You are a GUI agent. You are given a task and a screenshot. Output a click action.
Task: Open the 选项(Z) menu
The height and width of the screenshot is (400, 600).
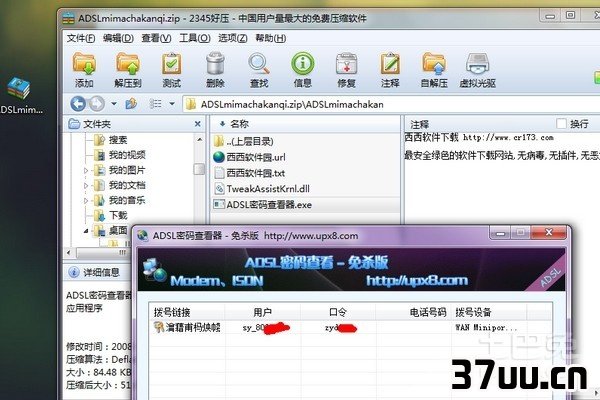tap(233, 38)
